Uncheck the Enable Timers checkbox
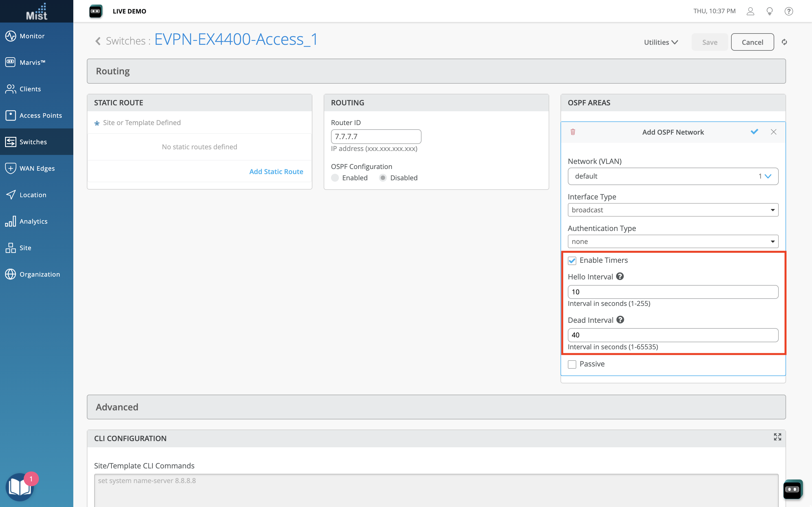 (x=572, y=261)
